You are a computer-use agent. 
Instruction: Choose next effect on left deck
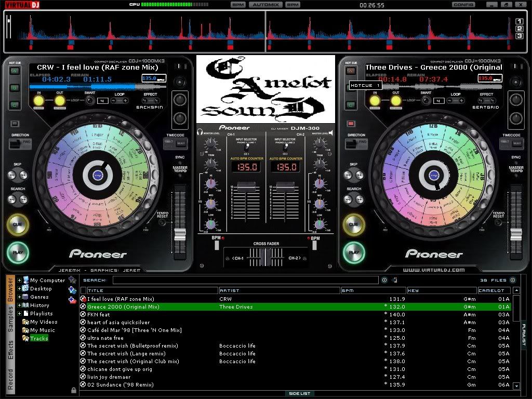tap(156, 101)
